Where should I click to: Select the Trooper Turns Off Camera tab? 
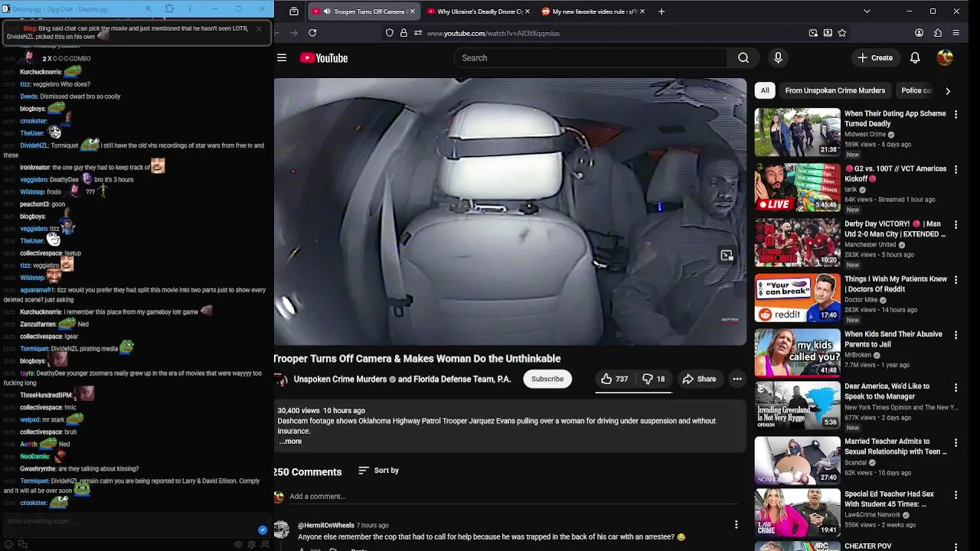click(x=364, y=11)
